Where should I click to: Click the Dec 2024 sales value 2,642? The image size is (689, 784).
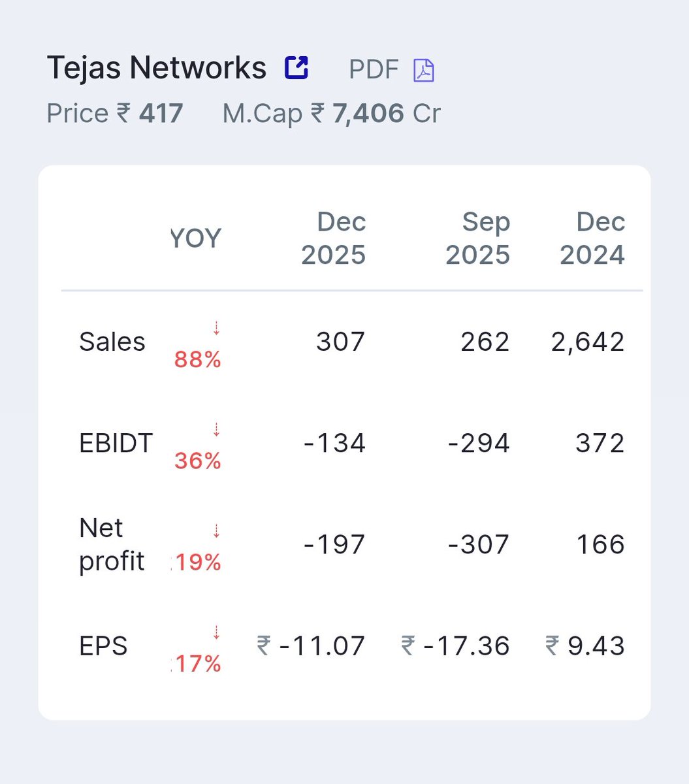[588, 342]
